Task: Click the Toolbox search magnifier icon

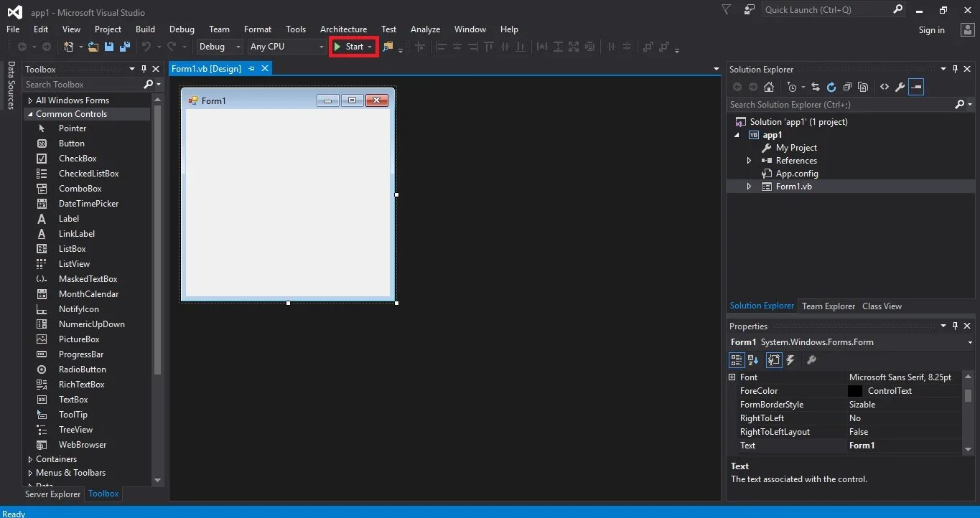Action: (x=149, y=85)
